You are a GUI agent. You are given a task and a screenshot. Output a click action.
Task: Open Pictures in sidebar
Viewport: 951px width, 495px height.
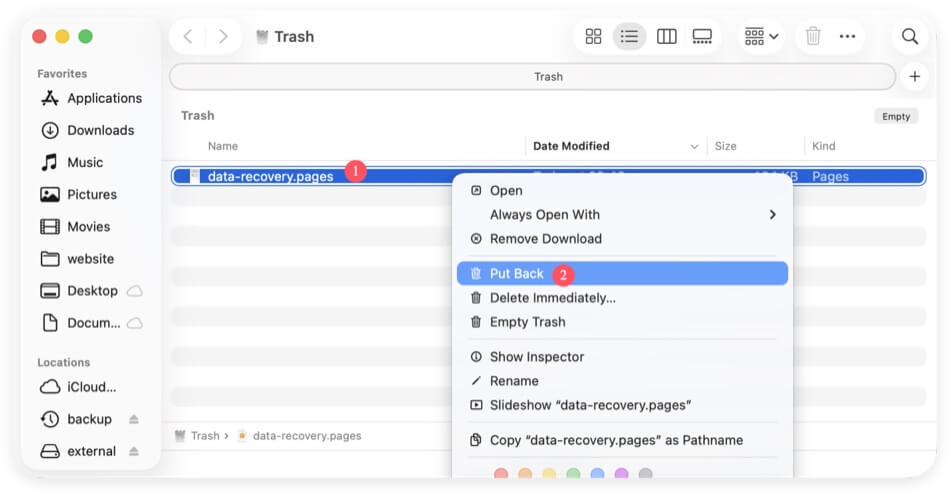(x=79, y=195)
